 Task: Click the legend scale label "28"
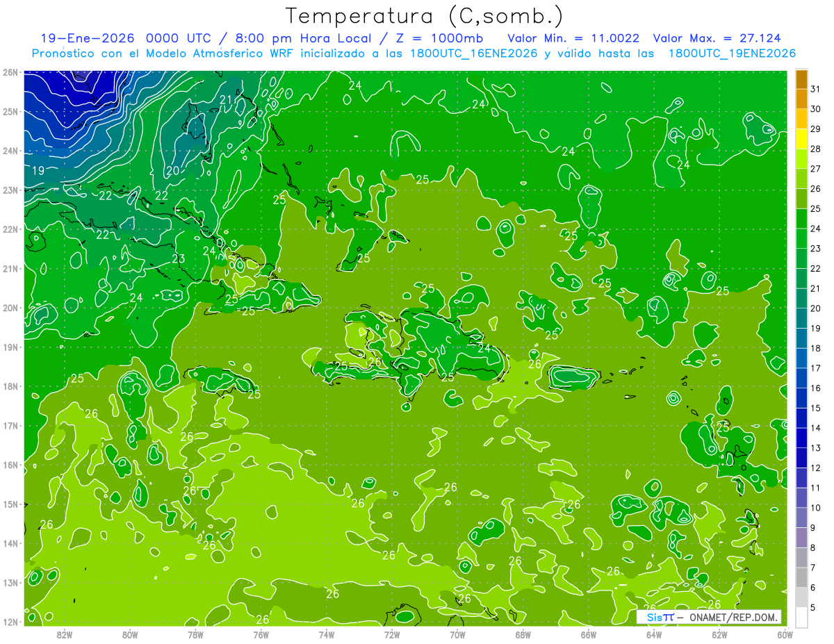click(x=816, y=149)
